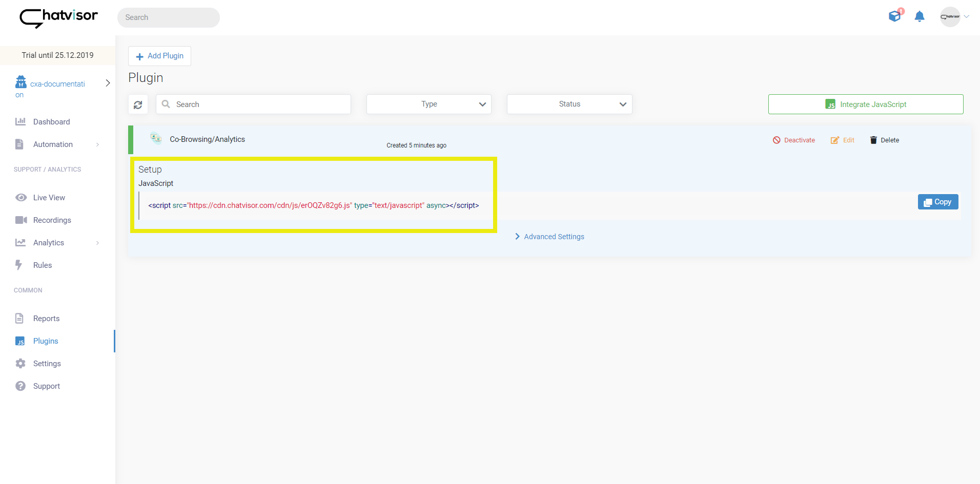Open the Type filter dropdown
The width and height of the screenshot is (980, 484).
coord(429,104)
